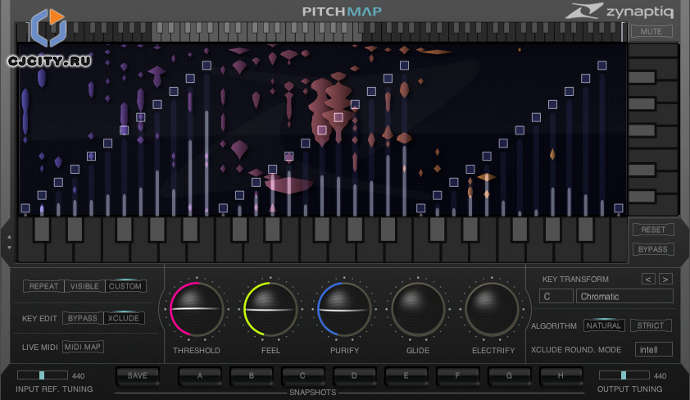Image resolution: width=690 pixels, height=400 pixels.
Task: Recall snapshot A
Action: click(200, 376)
